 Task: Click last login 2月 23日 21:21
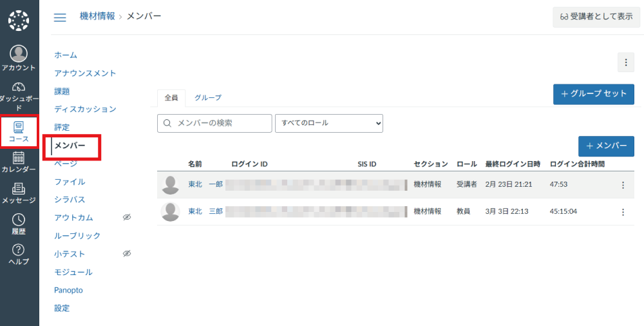(x=509, y=184)
